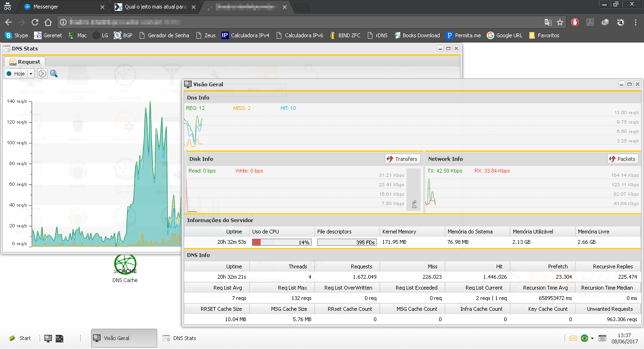Click the Uso de CPU progress bar
644x349 pixels.
point(281,242)
